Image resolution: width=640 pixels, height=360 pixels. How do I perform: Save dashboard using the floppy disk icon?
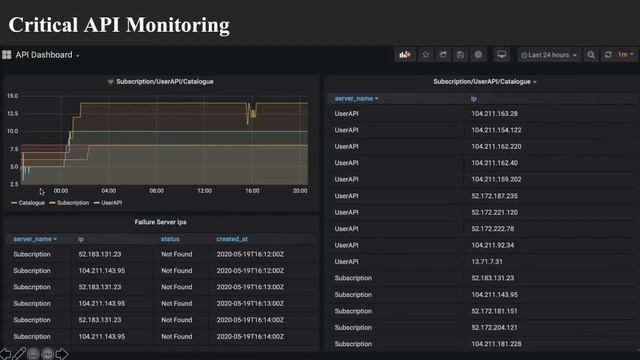460,55
